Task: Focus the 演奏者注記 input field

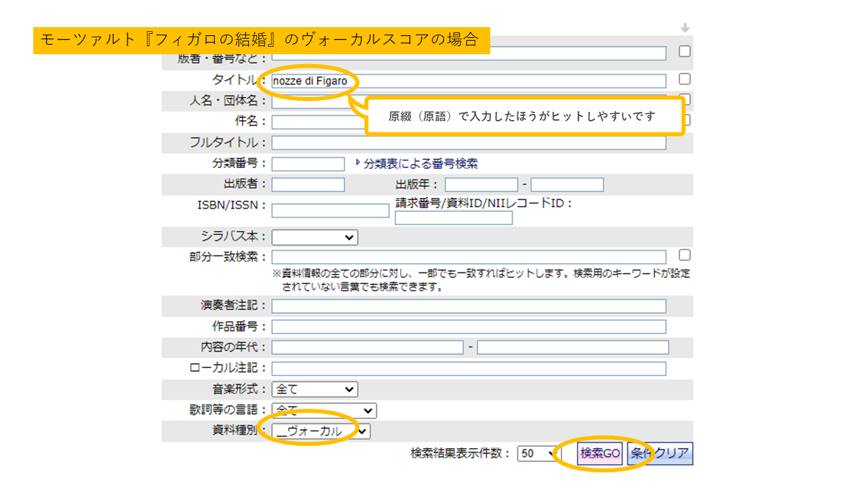Action: pyautogui.click(x=469, y=306)
